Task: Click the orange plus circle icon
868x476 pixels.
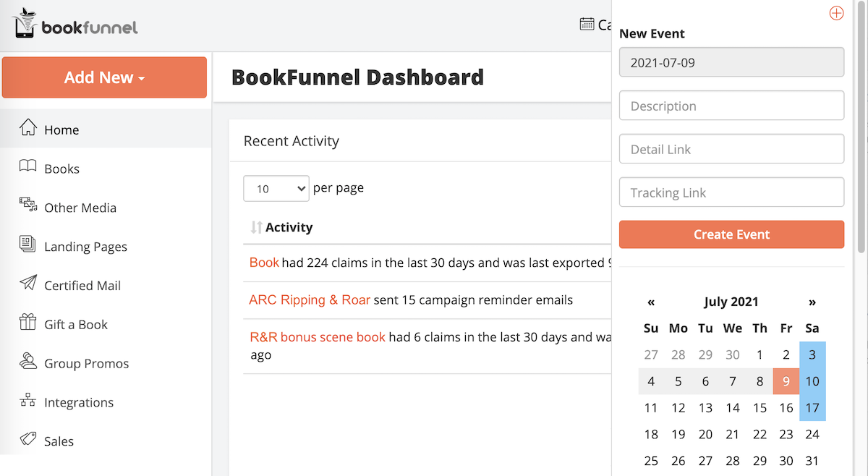Action: click(836, 12)
